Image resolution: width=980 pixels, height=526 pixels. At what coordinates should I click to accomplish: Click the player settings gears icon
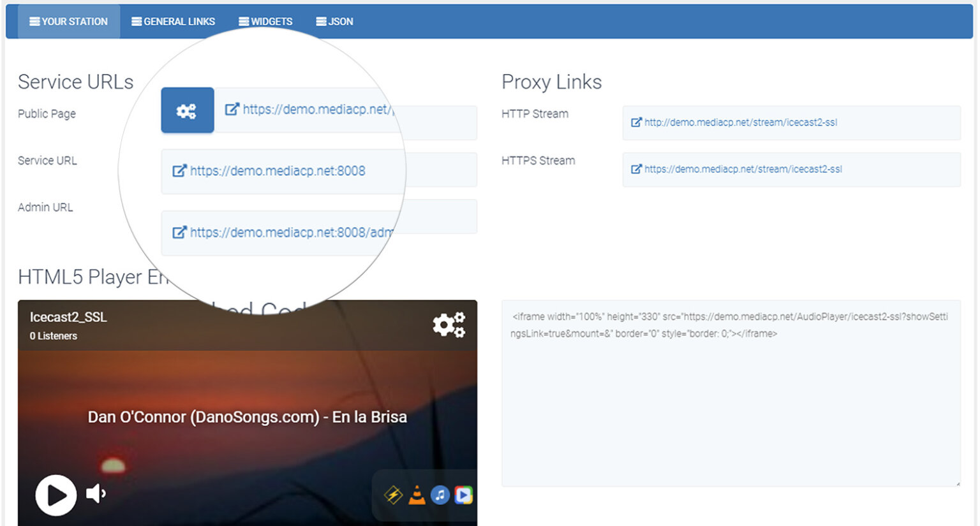449,325
